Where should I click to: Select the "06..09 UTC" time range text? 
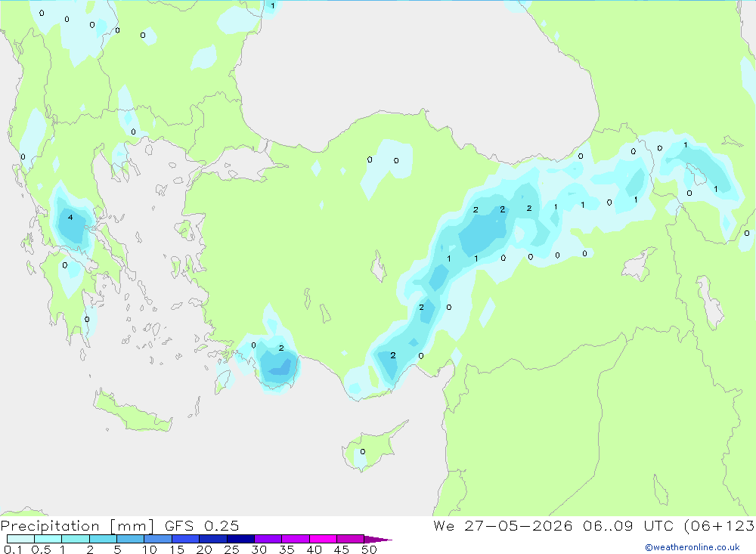628,526
